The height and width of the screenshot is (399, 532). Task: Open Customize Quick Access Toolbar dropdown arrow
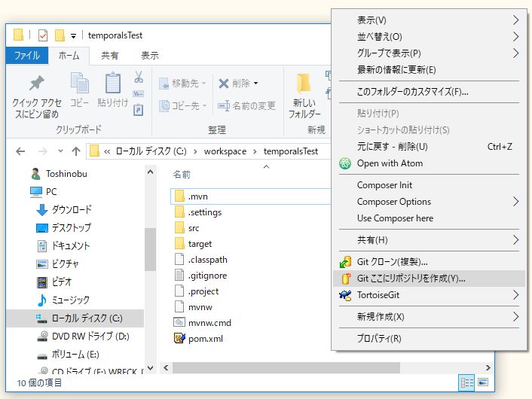point(73,35)
